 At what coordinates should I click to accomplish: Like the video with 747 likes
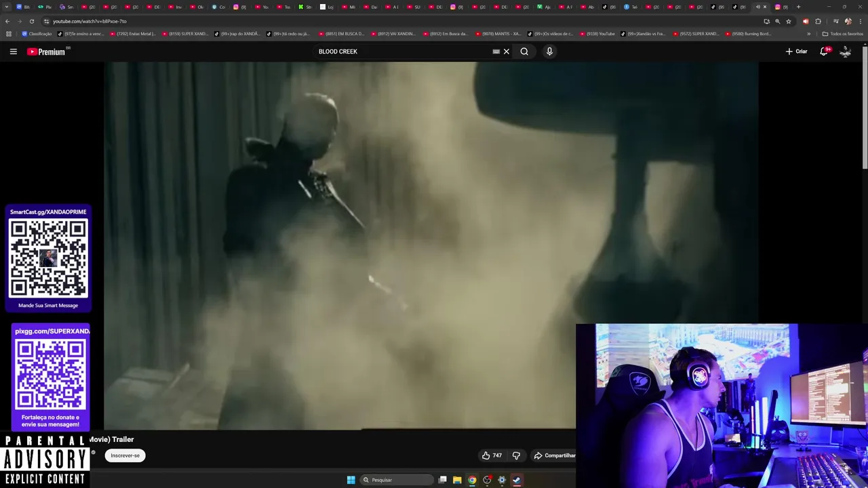tap(492, 455)
